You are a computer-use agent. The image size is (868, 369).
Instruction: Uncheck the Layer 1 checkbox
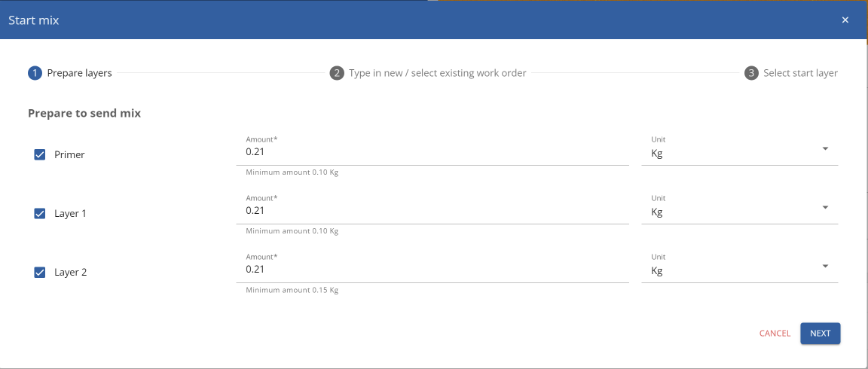coord(40,214)
